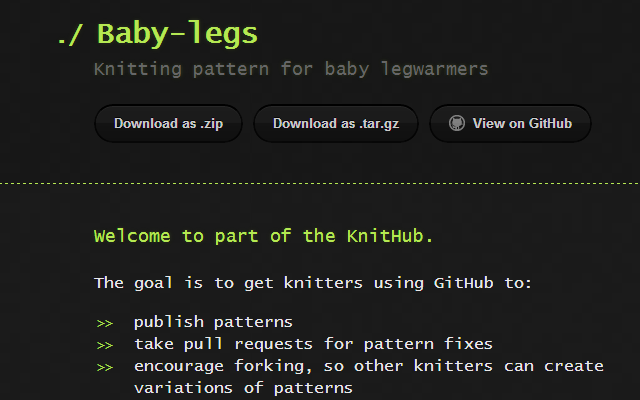640x400 pixels.
Task: Click the word "legwarmers" in the subtitle
Action: [439, 70]
